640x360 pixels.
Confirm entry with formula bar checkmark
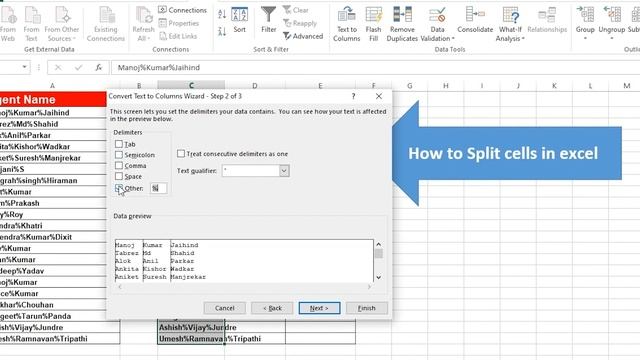point(78,67)
